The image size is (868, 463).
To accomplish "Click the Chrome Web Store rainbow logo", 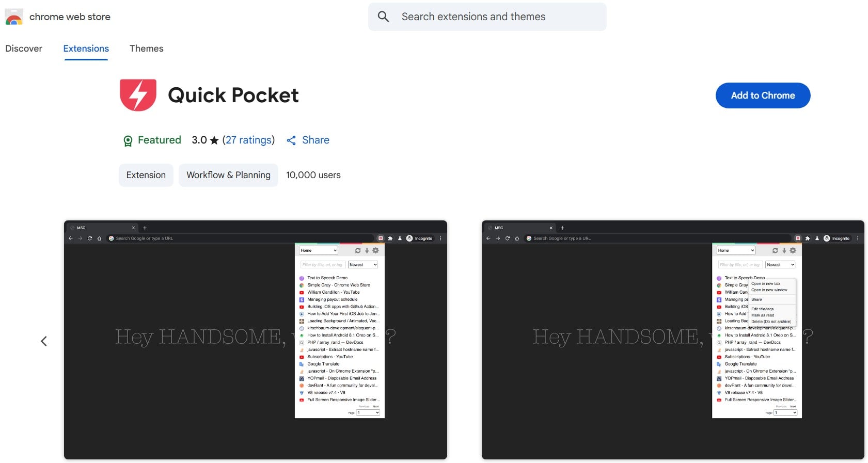I will coord(14,17).
